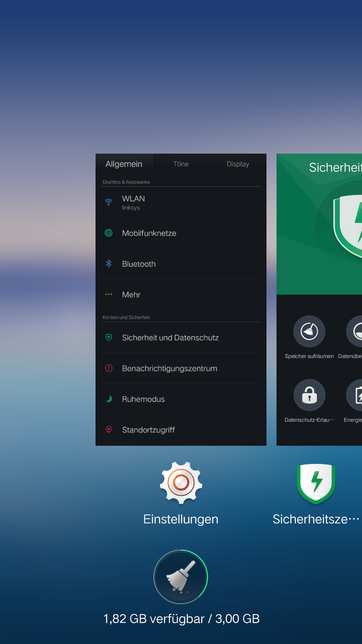The image size is (362, 644).
Task: Tap the Standortzugriff location pin icon
Action: (x=109, y=430)
